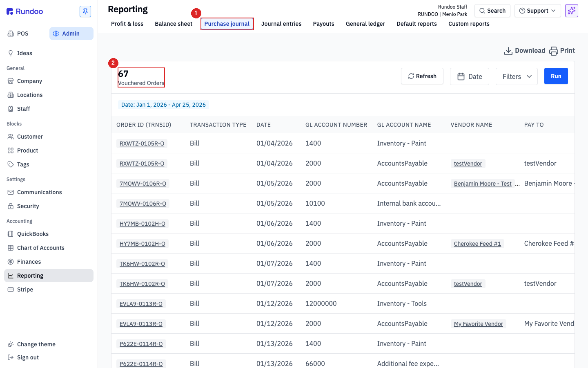Click the Search button
588x368 pixels.
coord(492,11)
